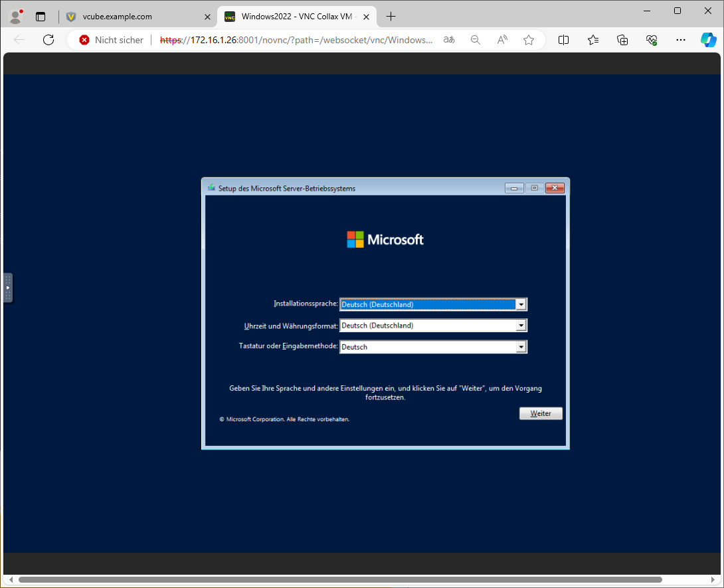Click the Uhrzeit und Währungsformat label
The image size is (724, 588).
291,326
